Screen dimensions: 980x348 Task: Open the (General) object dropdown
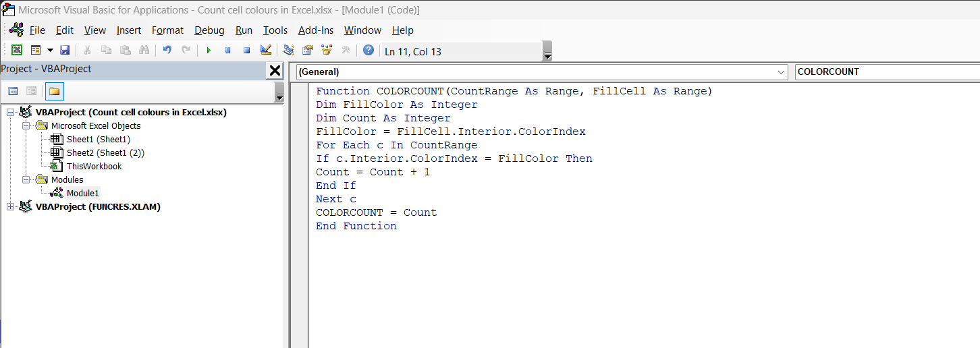[x=782, y=71]
